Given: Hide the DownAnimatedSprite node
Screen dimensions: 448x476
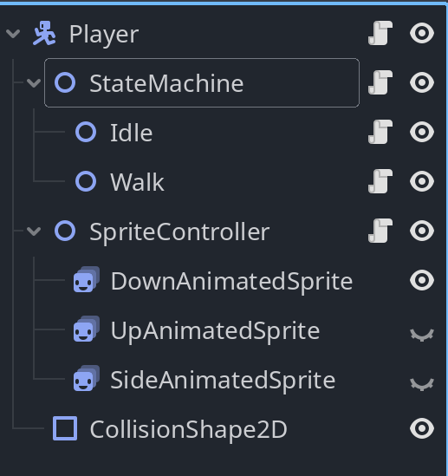Looking at the screenshot, I should pyautogui.click(x=422, y=280).
